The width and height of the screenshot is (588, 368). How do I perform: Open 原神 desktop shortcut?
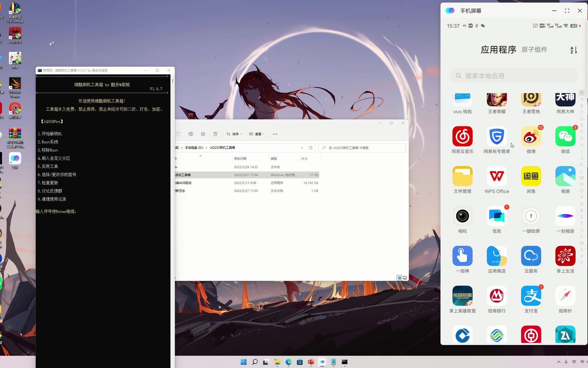(15, 60)
